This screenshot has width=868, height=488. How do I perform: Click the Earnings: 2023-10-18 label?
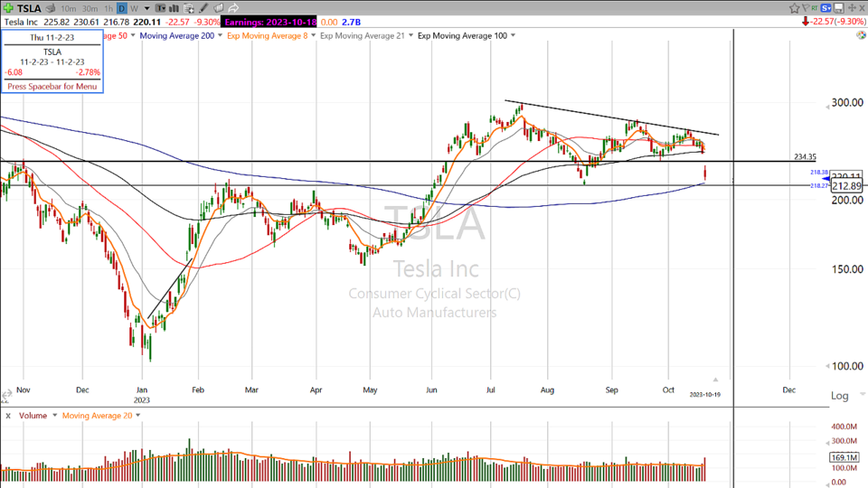pos(270,22)
